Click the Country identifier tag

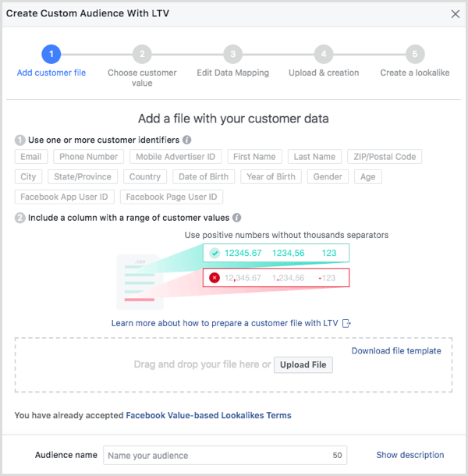point(145,176)
